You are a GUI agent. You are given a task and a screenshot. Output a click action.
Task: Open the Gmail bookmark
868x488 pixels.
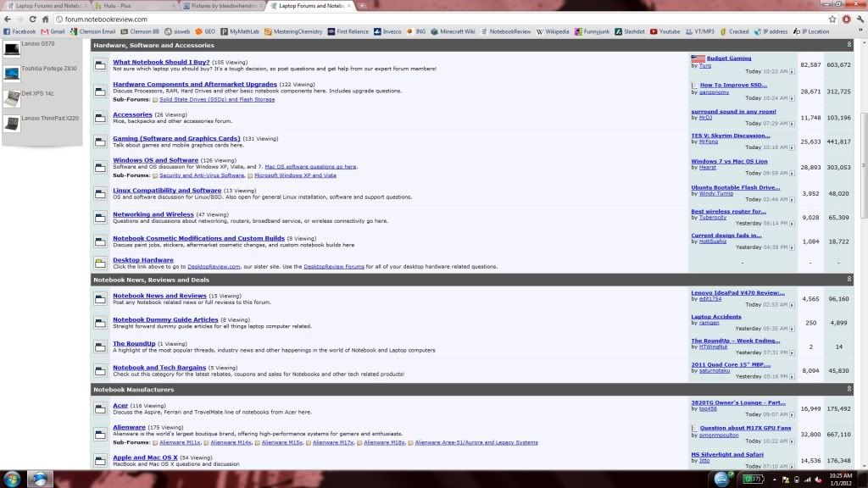53,31
